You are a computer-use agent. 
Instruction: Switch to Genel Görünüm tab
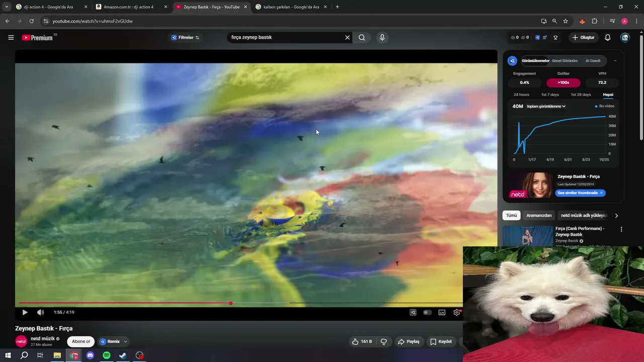565,61
